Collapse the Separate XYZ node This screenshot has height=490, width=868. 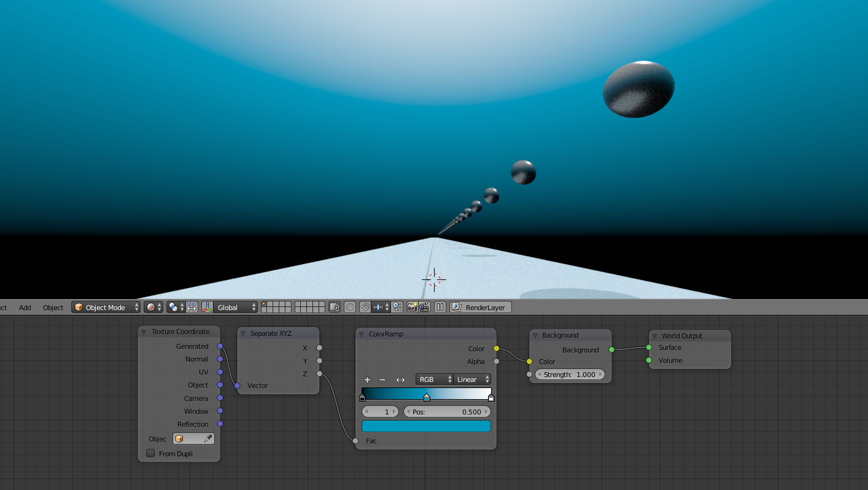tap(243, 333)
